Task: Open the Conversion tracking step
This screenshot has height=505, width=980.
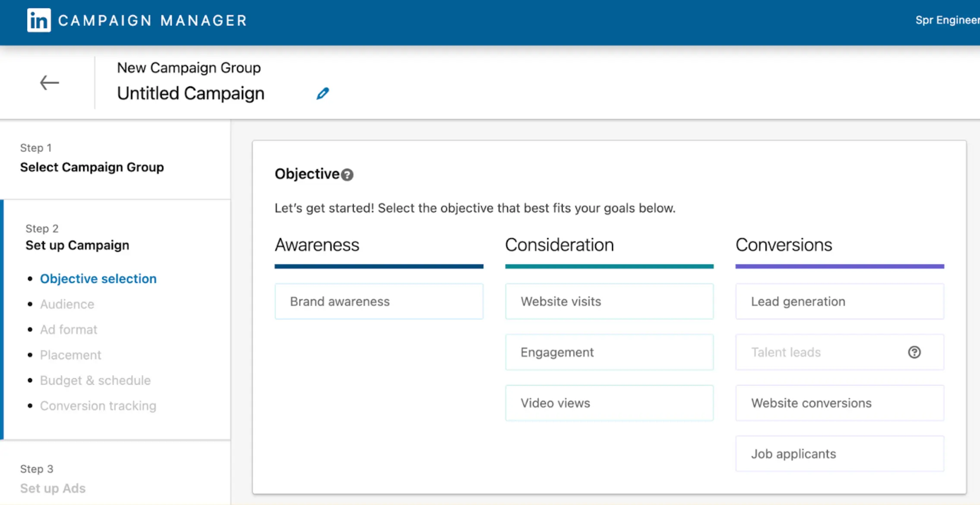Action: click(x=98, y=405)
